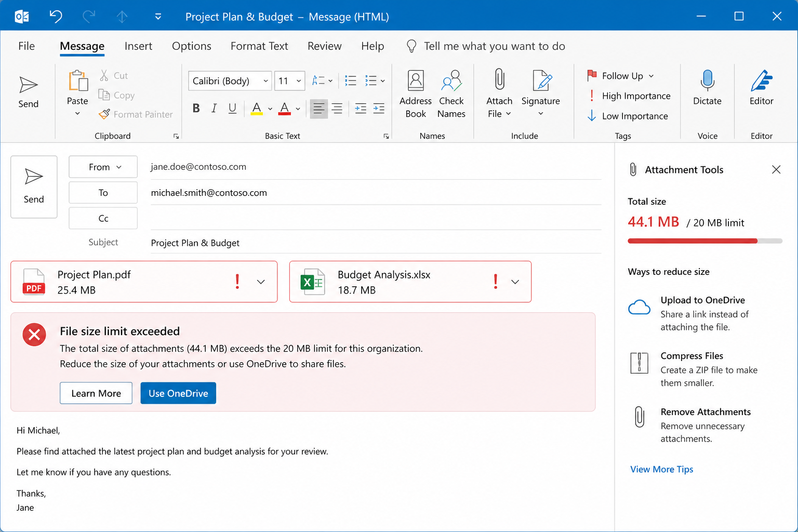Apply the yellow text highlight color
This screenshot has height=532, width=798.
click(257, 108)
